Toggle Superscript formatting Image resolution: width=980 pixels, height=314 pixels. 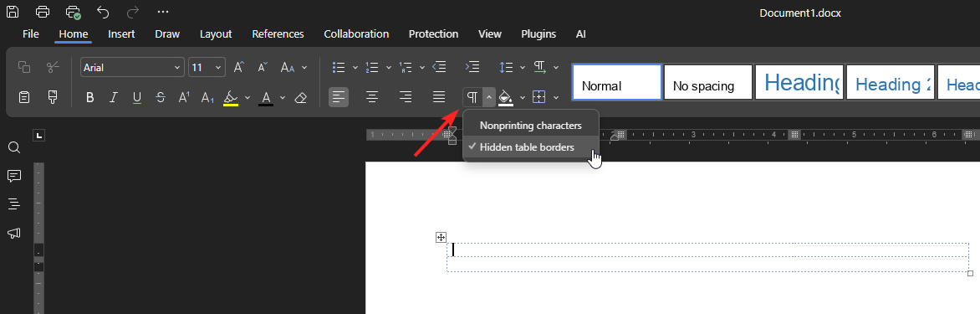(x=184, y=98)
